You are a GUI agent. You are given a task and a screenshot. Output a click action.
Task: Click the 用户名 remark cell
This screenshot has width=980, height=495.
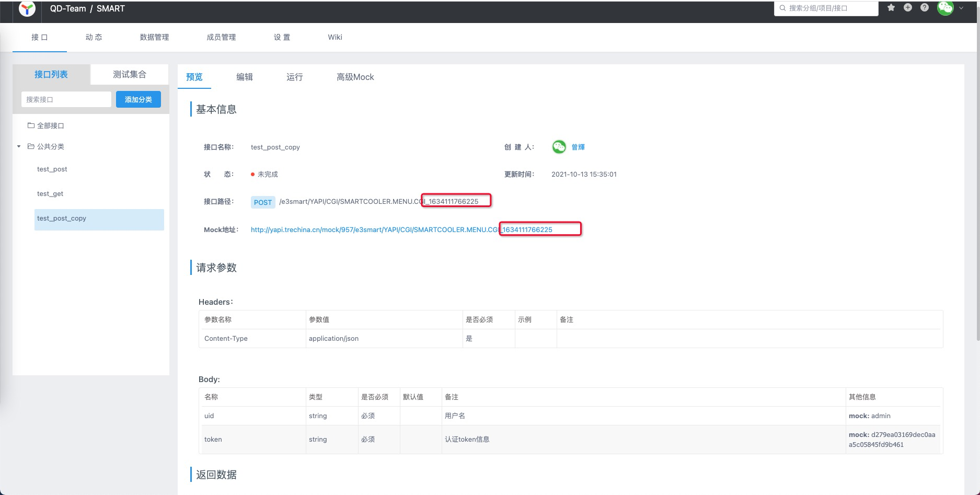pyautogui.click(x=643, y=416)
